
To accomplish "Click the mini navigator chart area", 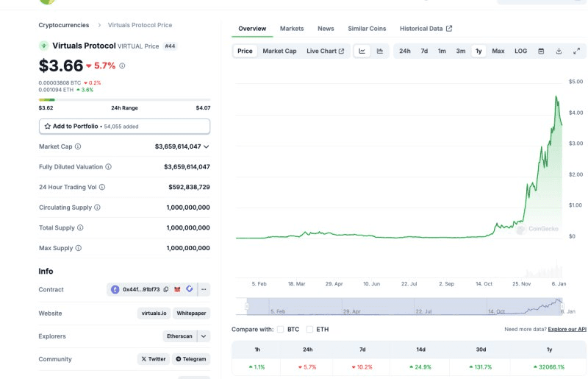I will tap(404, 306).
